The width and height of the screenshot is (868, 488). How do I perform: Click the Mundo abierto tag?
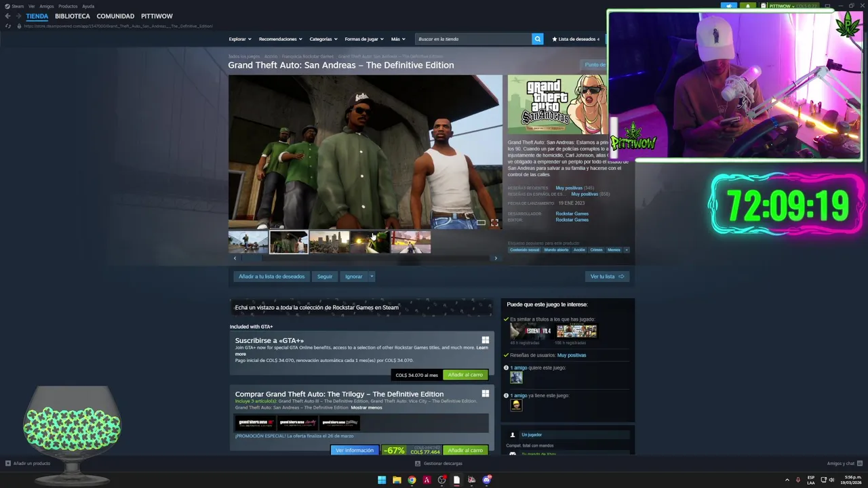point(556,249)
